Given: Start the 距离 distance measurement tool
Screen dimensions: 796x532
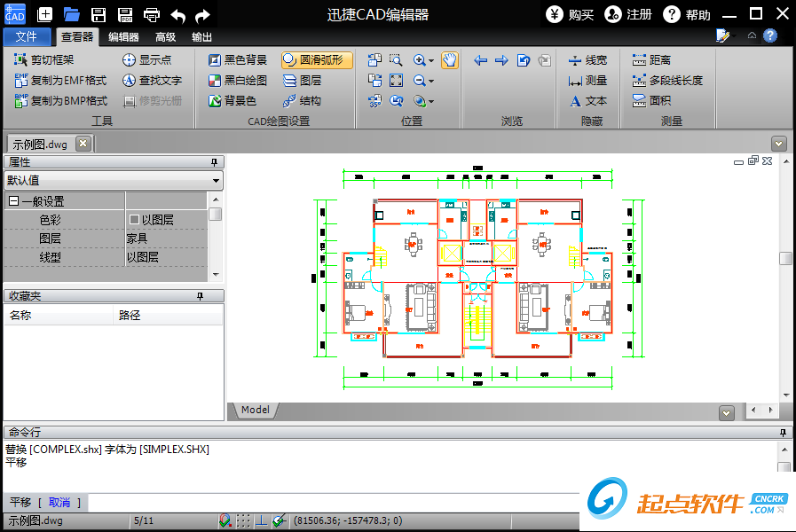Looking at the screenshot, I should pyautogui.click(x=661, y=60).
